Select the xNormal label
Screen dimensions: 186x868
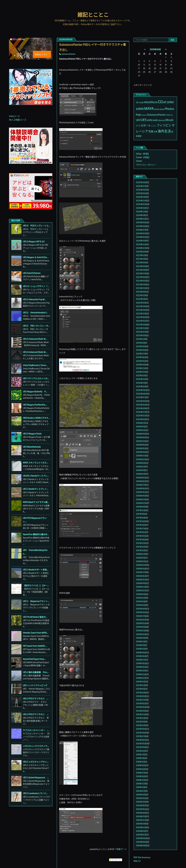coord(161,120)
